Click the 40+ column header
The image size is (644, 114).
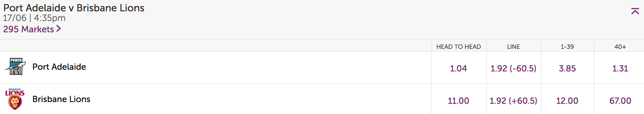620,47
